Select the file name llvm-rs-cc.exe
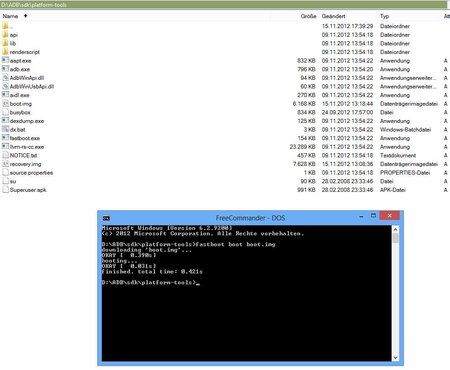450x370 pixels. click(27, 147)
